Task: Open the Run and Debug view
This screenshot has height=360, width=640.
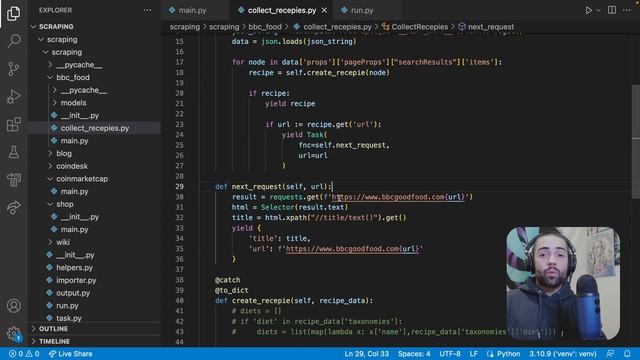Action: click(13, 97)
